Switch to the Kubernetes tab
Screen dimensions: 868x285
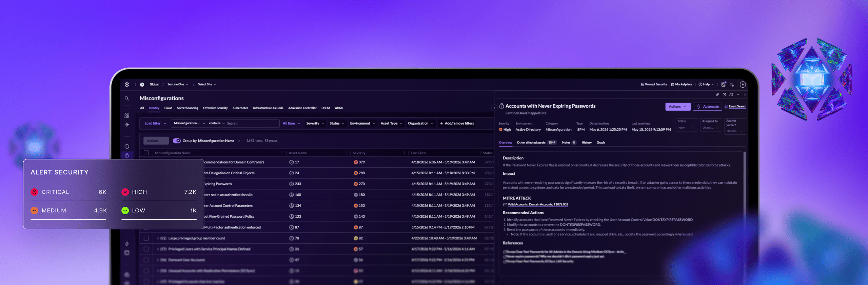click(240, 108)
